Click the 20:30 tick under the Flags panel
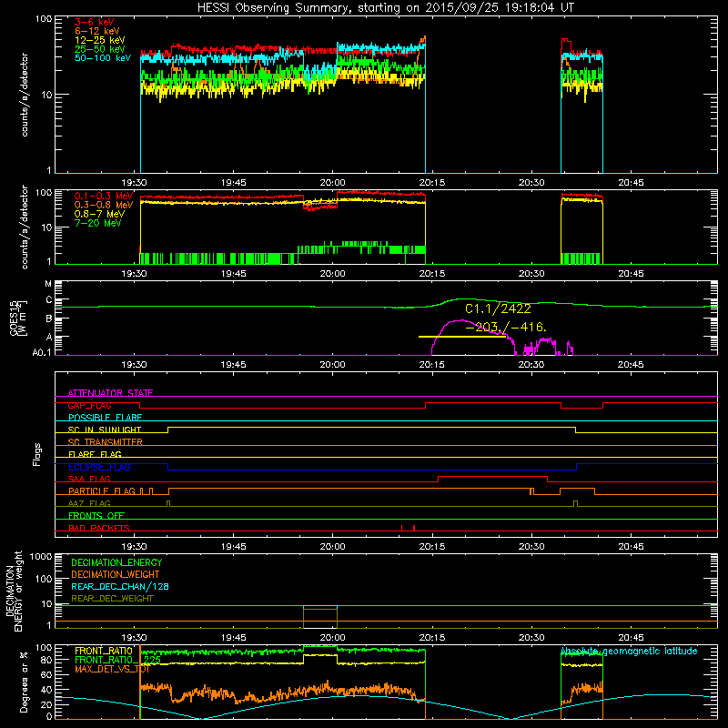 (531, 547)
